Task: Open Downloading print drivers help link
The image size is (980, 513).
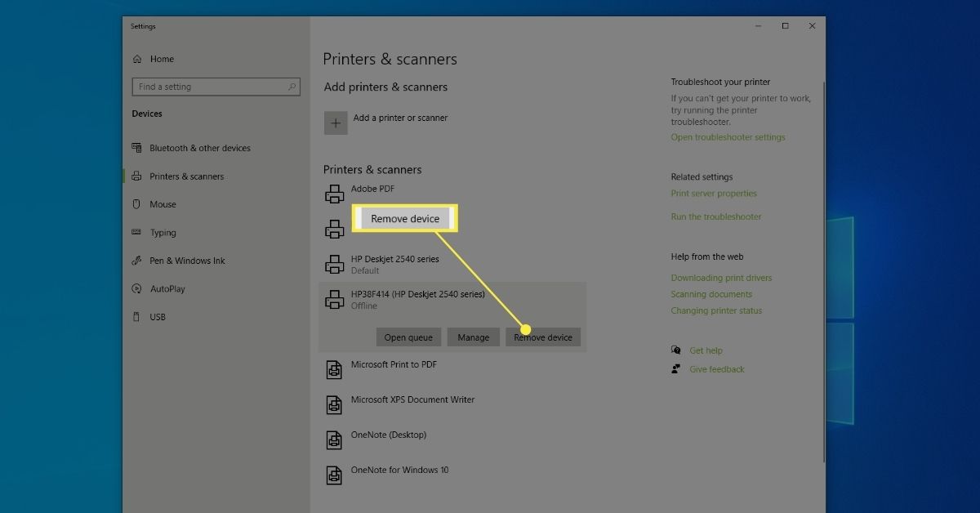Action: [x=721, y=278]
